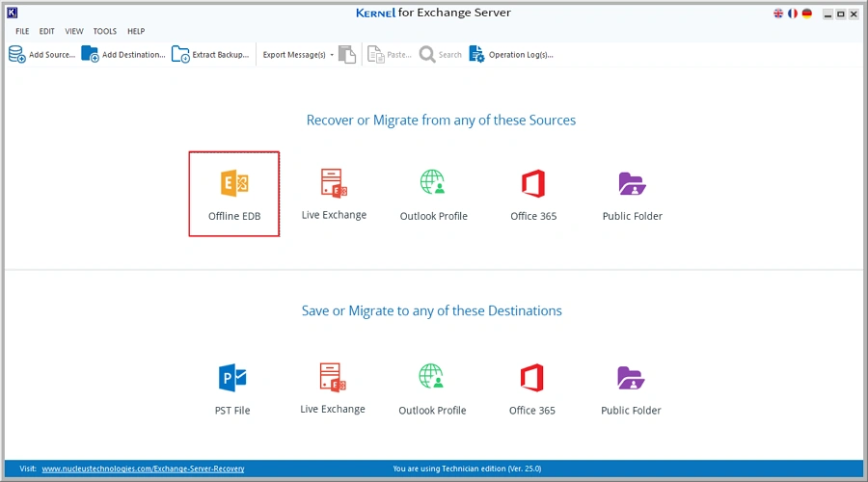This screenshot has height=482, width=868.
Task: Switch language to English flag
Action: pos(778,13)
